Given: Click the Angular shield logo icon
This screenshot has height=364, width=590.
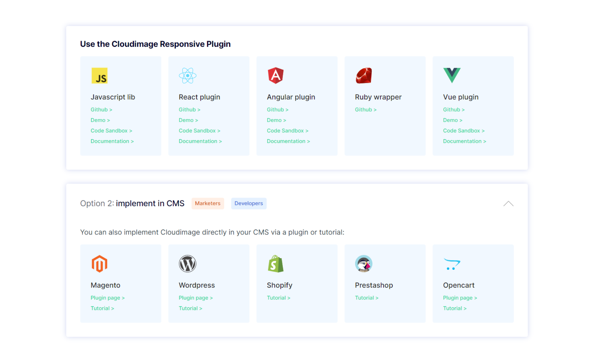Looking at the screenshot, I should (x=276, y=75).
